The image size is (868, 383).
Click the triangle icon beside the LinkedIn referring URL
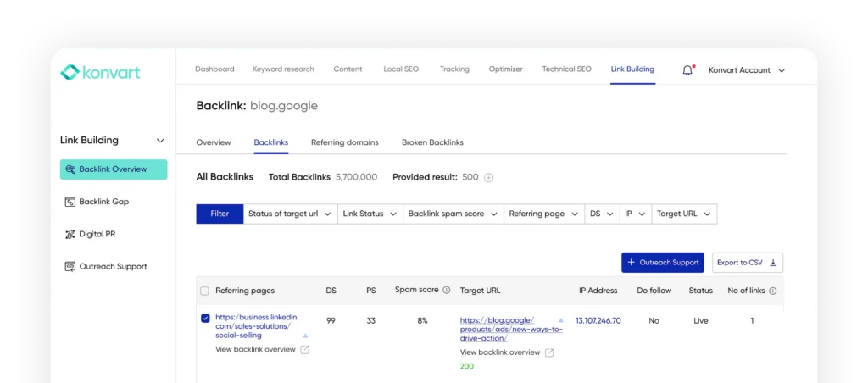305,336
